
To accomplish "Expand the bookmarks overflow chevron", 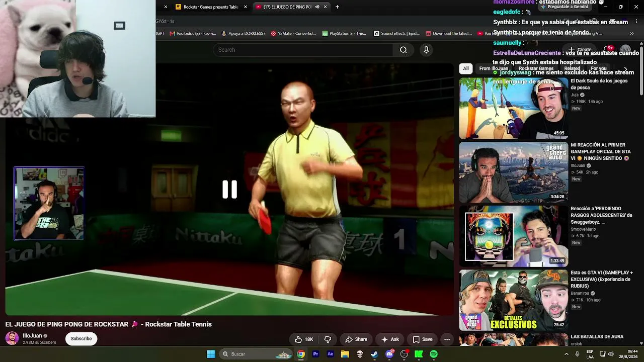I will (x=632, y=34).
